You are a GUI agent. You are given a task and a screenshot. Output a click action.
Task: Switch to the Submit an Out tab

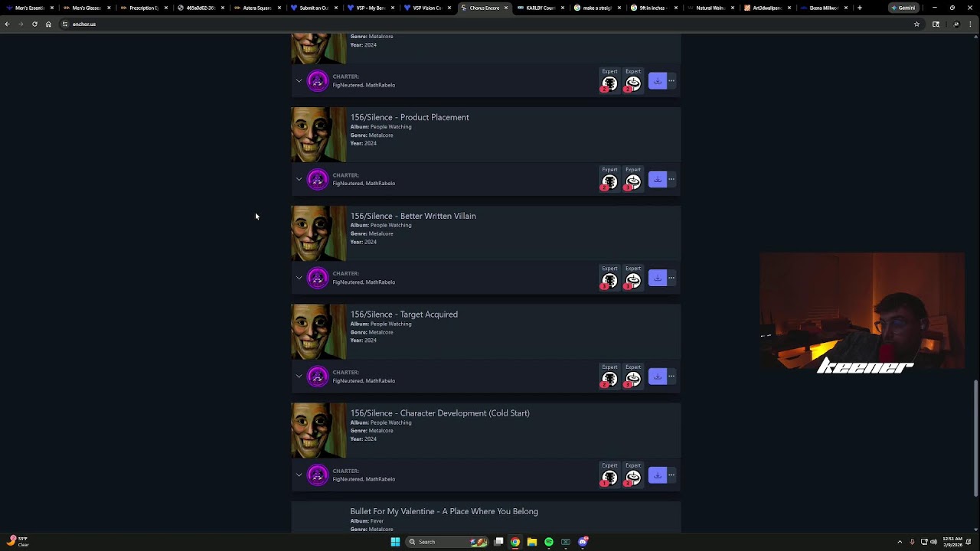(313, 8)
